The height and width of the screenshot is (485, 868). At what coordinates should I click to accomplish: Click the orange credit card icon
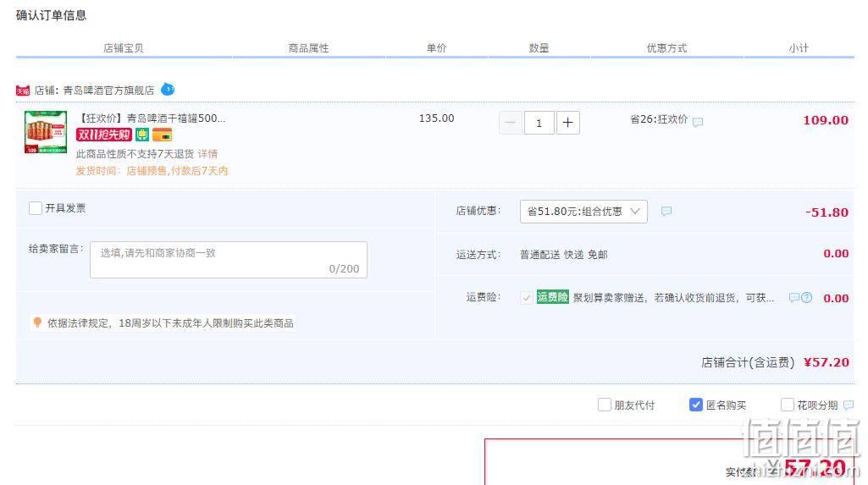click(163, 135)
